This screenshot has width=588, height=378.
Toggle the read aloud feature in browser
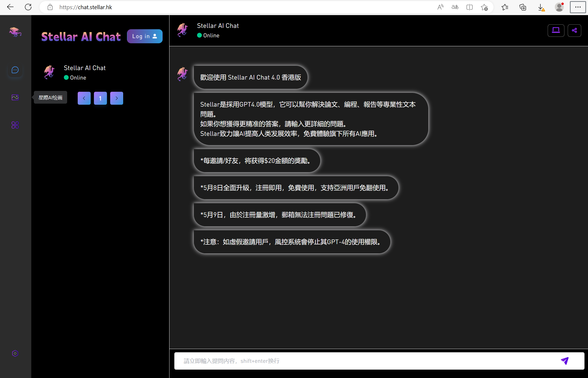440,7
